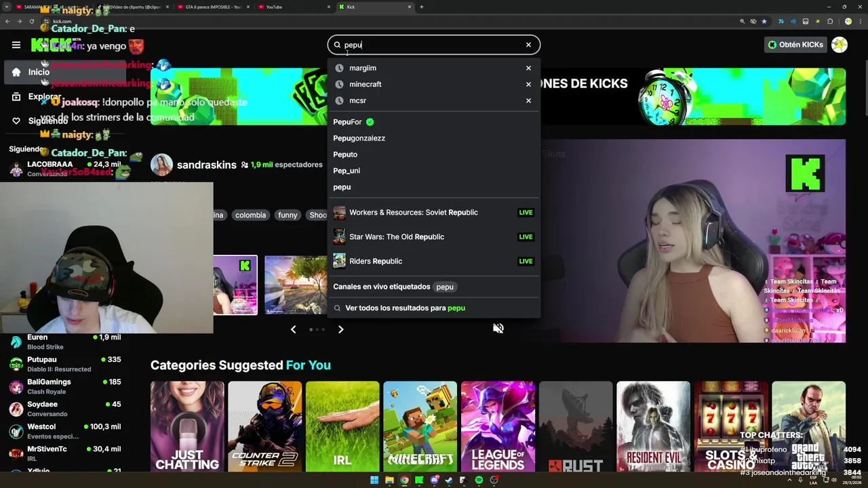Remove 'margiim' from recent searches
Screen dimensions: 868x488
[x=528, y=68]
